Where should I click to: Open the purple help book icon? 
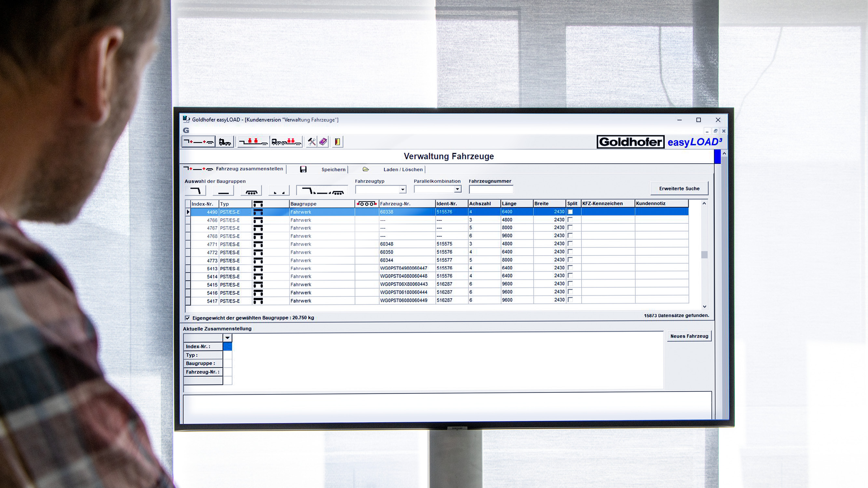(323, 142)
